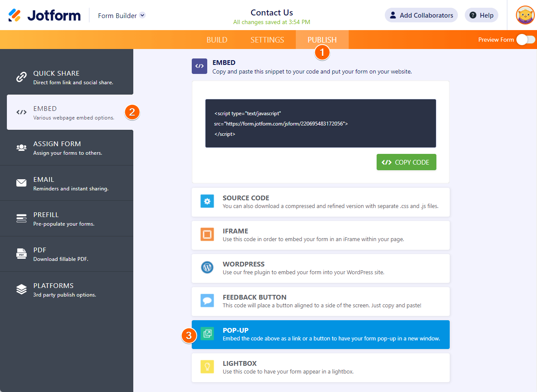Click the Add Collaborators button
Image resolution: width=537 pixels, height=392 pixels.
[x=421, y=15]
